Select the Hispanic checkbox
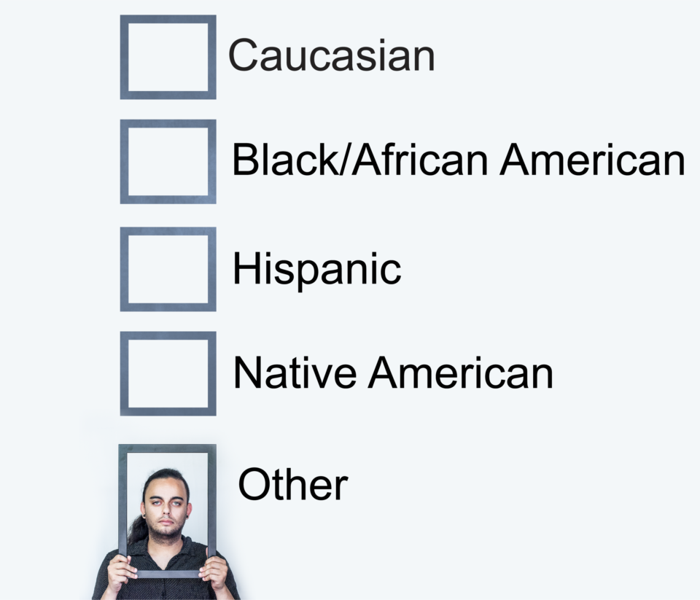Screen dimensions: 700x600 (168, 269)
